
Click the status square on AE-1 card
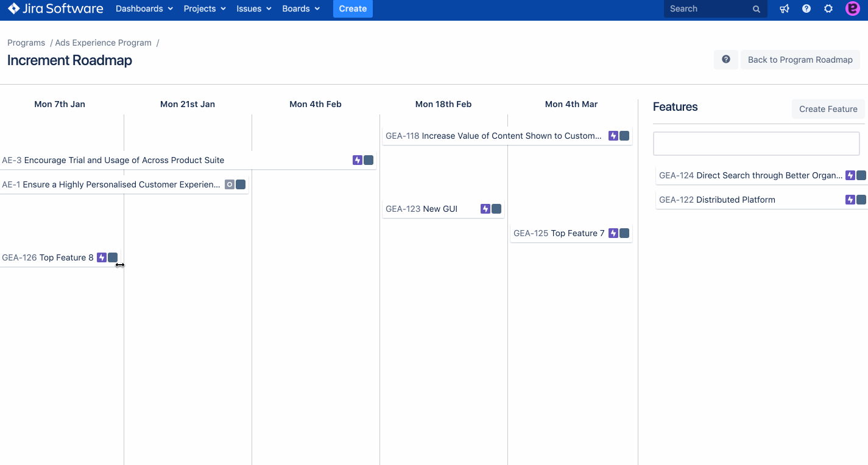click(241, 184)
